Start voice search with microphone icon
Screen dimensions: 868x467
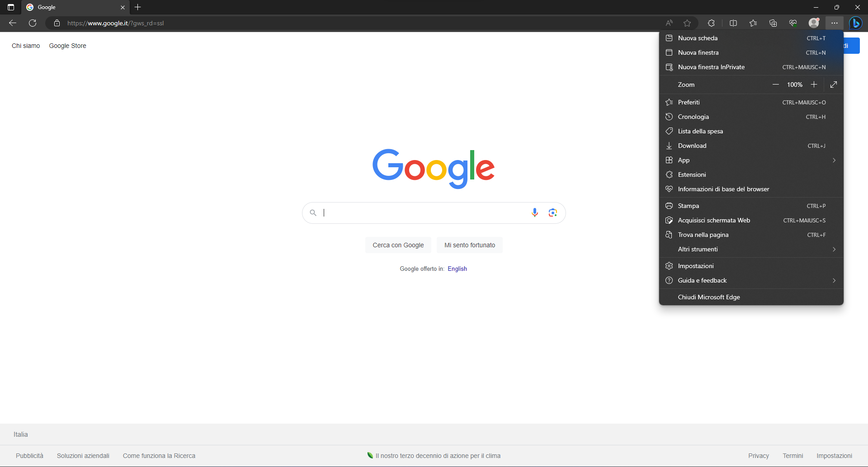pyautogui.click(x=535, y=212)
